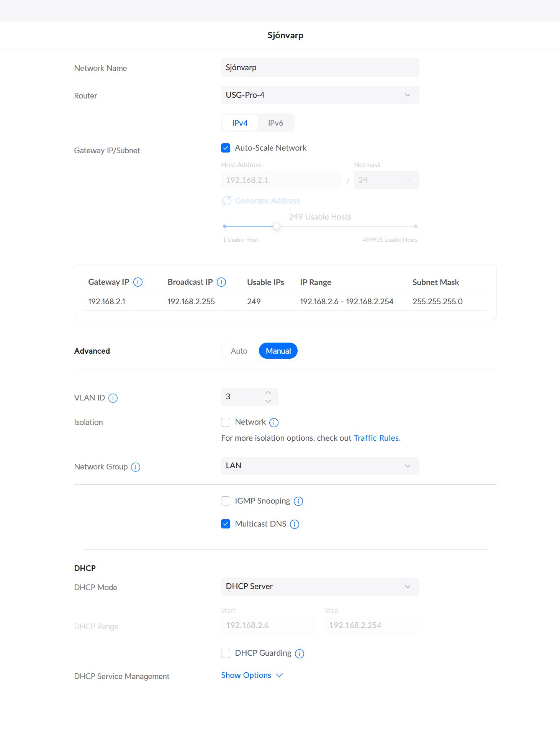Click the Network Name input field
This screenshot has width=560, height=740.
tap(320, 67)
